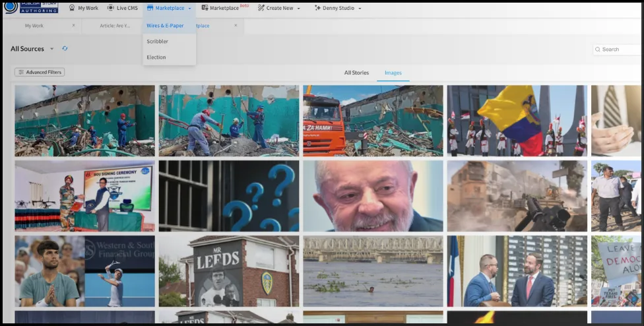The height and width of the screenshot is (326, 644).
Task: Click the refresh sources icon
Action: 65,48
